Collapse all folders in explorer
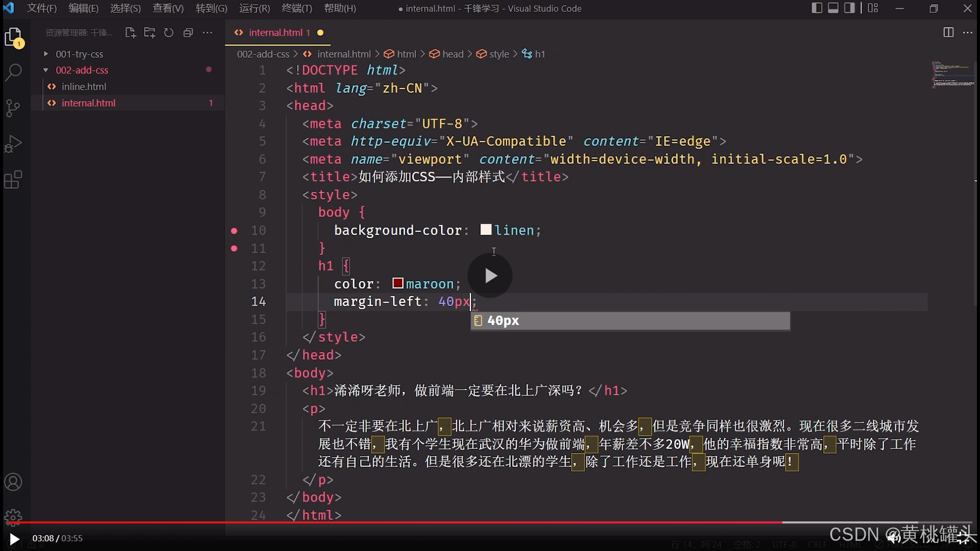 (x=188, y=33)
